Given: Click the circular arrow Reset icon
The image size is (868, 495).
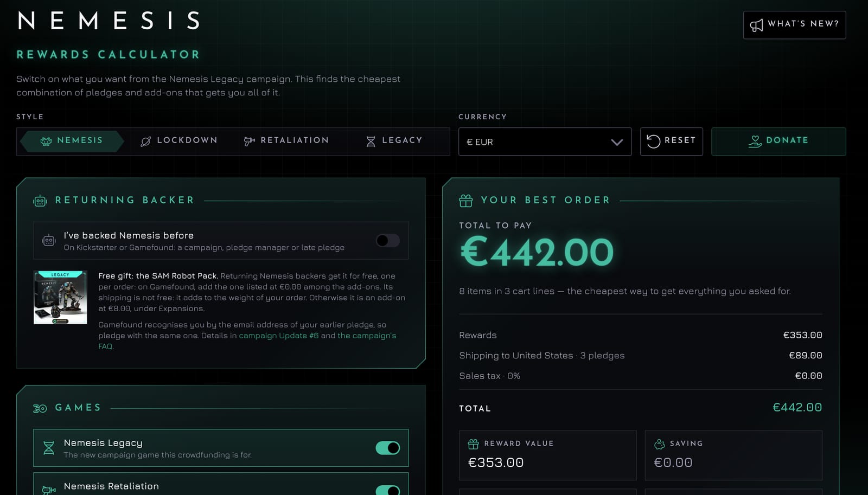Looking at the screenshot, I should (654, 142).
